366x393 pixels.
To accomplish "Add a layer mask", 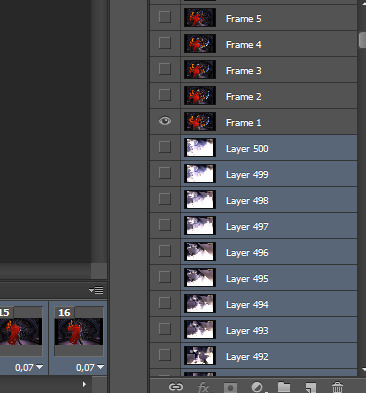I will [230, 388].
